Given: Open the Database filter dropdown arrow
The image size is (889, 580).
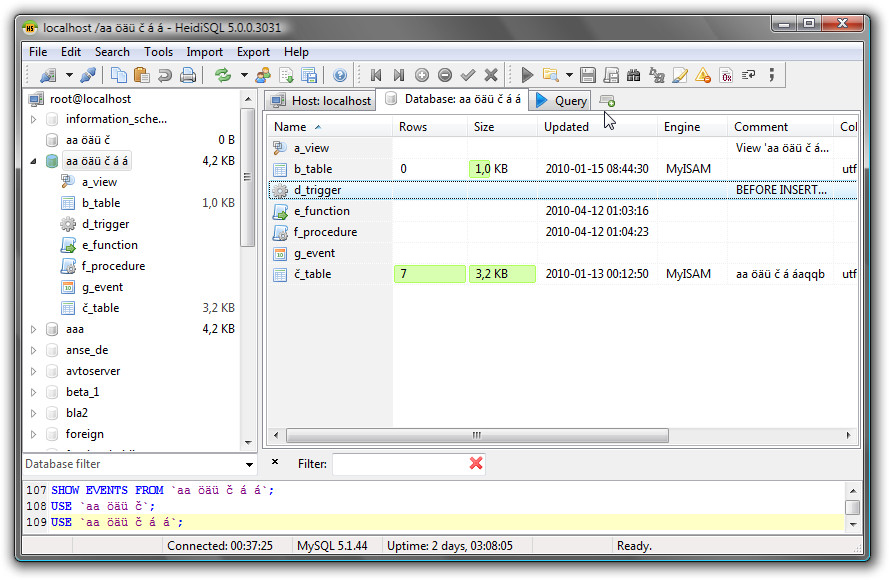Looking at the screenshot, I should pos(249,464).
